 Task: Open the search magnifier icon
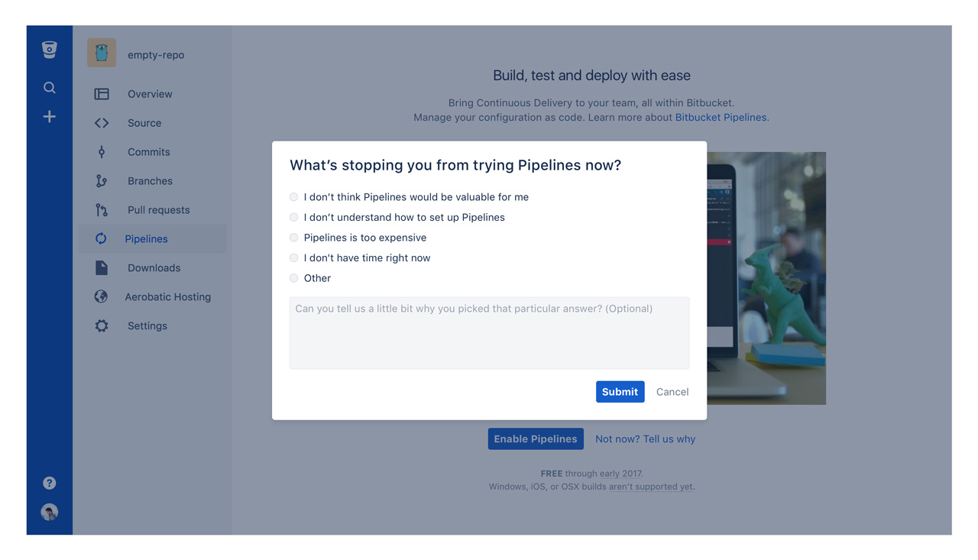click(49, 88)
